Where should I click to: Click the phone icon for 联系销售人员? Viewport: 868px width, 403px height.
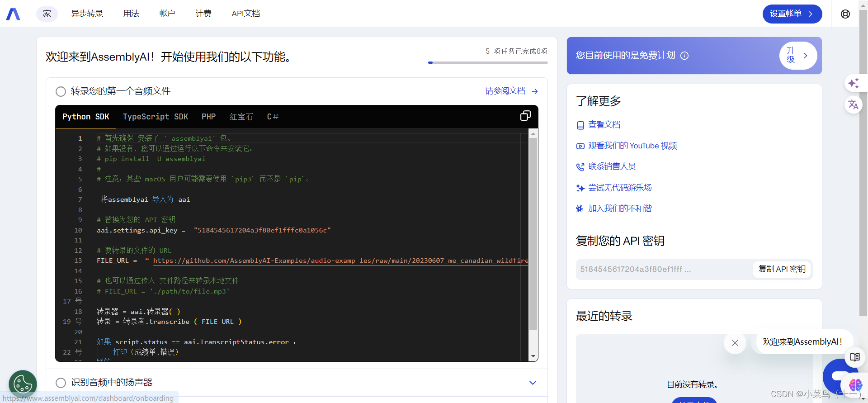click(580, 167)
